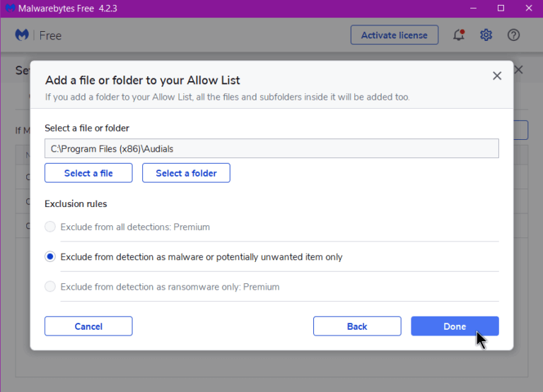The width and height of the screenshot is (543, 392).
Task: Close the Settings panel behind the dialog
Action: click(x=518, y=70)
